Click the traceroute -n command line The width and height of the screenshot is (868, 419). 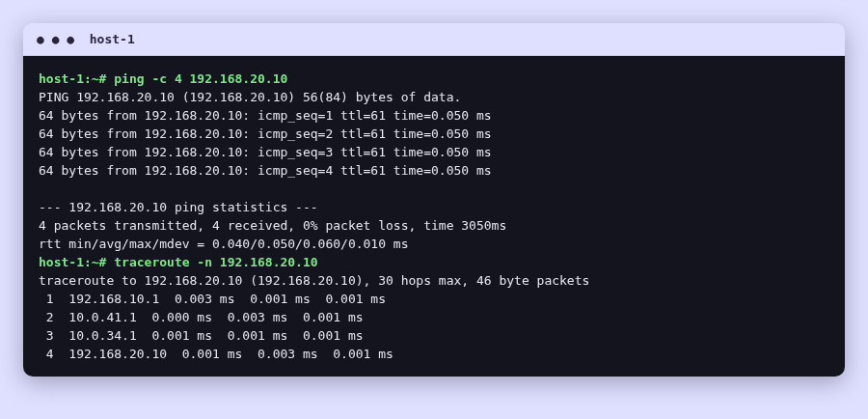[178, 263]
